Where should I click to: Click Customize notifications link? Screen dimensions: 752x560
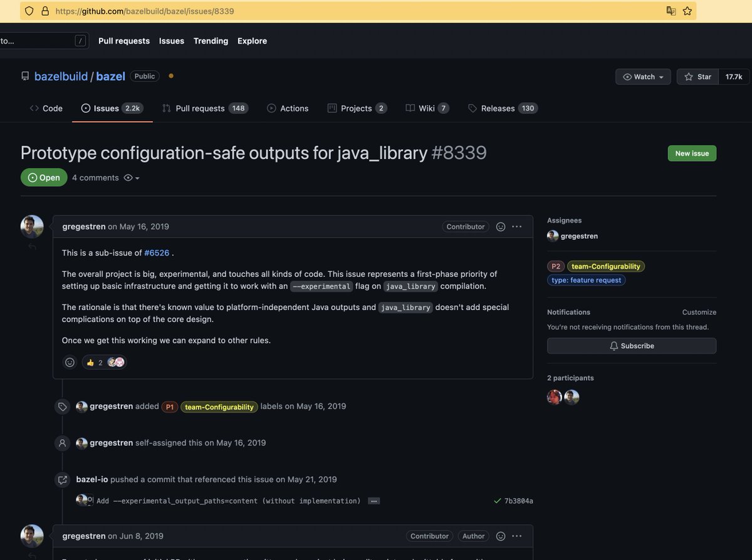pos(699,312)
